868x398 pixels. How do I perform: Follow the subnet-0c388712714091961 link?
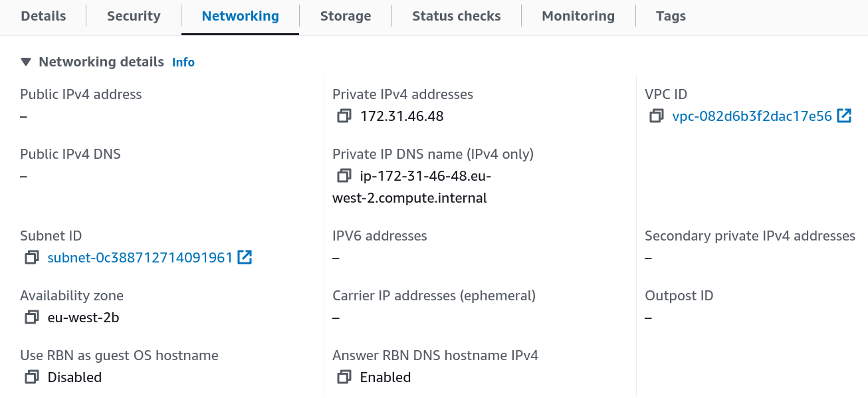[140, 257]
